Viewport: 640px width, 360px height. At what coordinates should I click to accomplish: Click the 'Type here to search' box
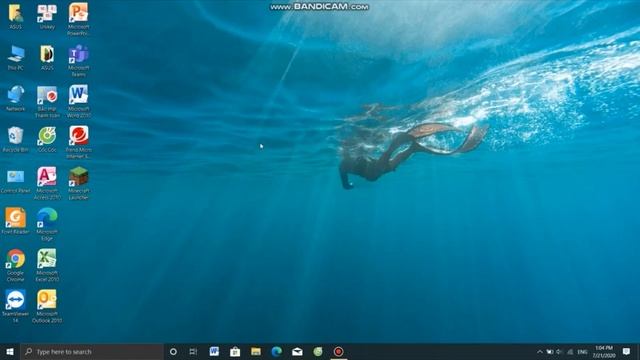[92, 351]
